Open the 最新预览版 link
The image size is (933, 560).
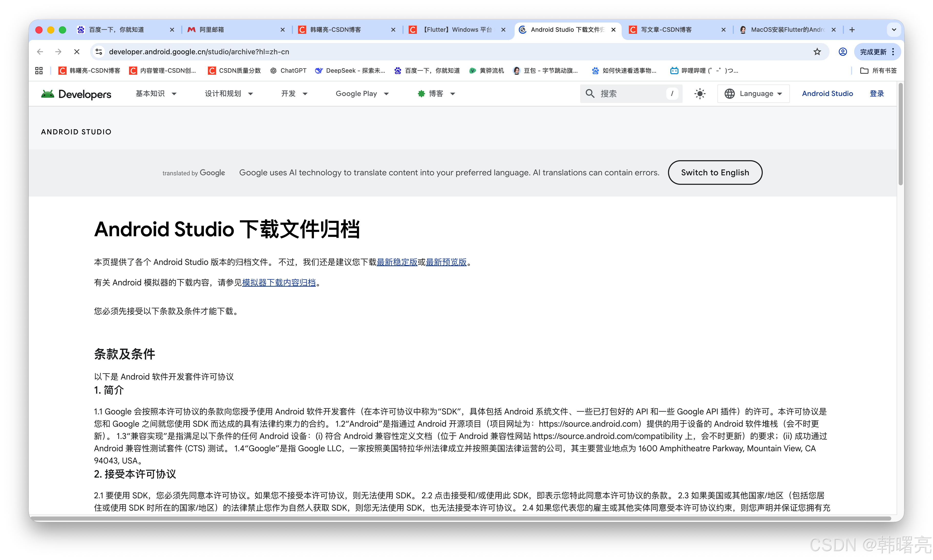tap(446, 262)
